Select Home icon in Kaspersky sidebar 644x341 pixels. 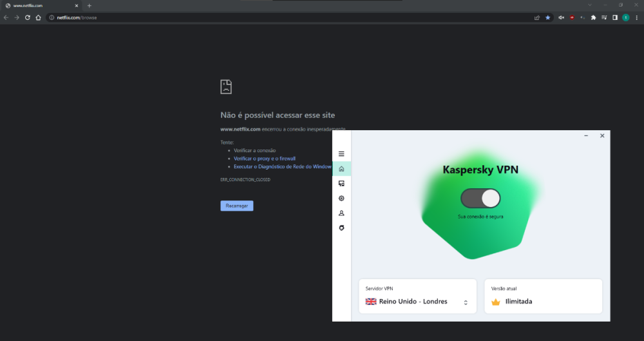pyautogui.click(x=341, y=169)
